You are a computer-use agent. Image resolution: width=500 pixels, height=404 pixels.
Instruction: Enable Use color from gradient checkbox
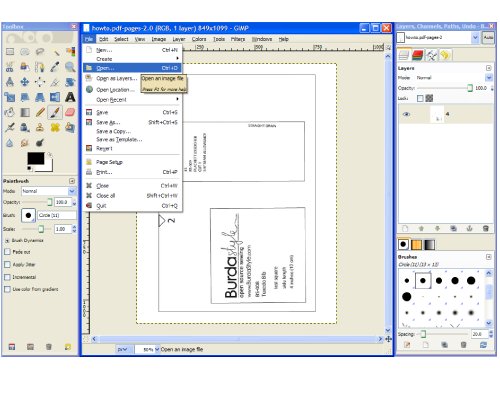7,289
